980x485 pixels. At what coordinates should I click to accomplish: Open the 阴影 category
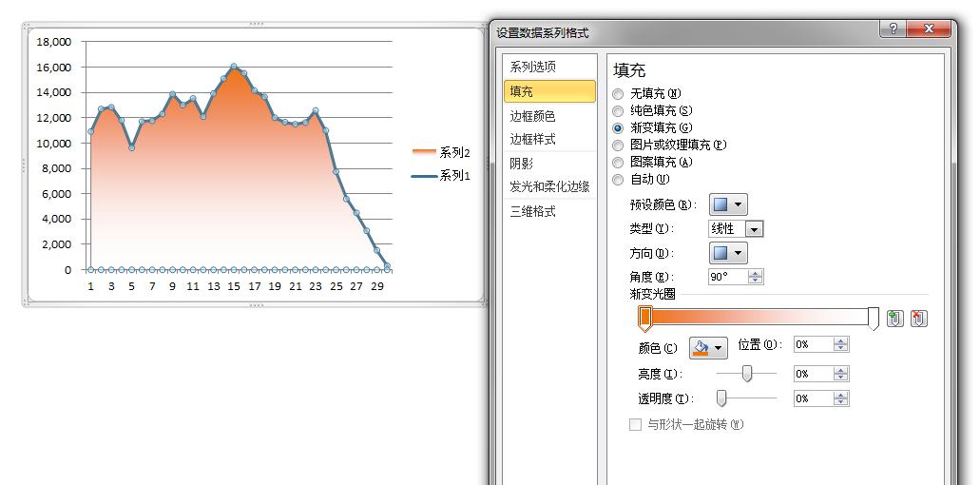tap(549, 164)
